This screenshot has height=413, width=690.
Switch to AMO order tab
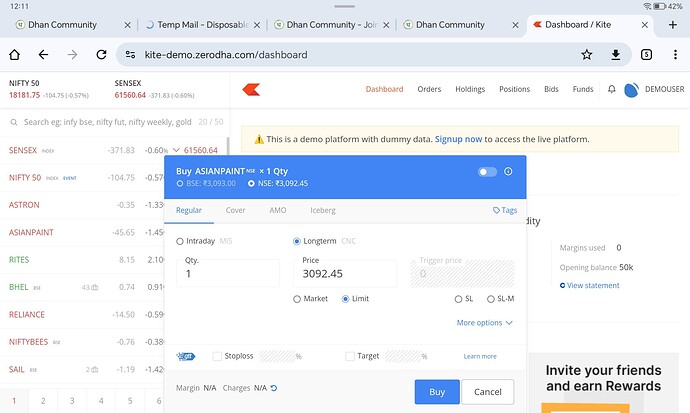[278, 210]
